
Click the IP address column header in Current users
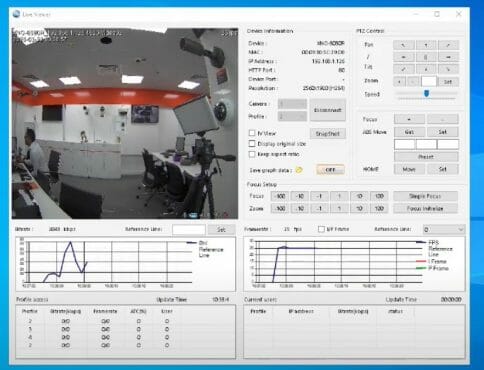coord(301,311)
